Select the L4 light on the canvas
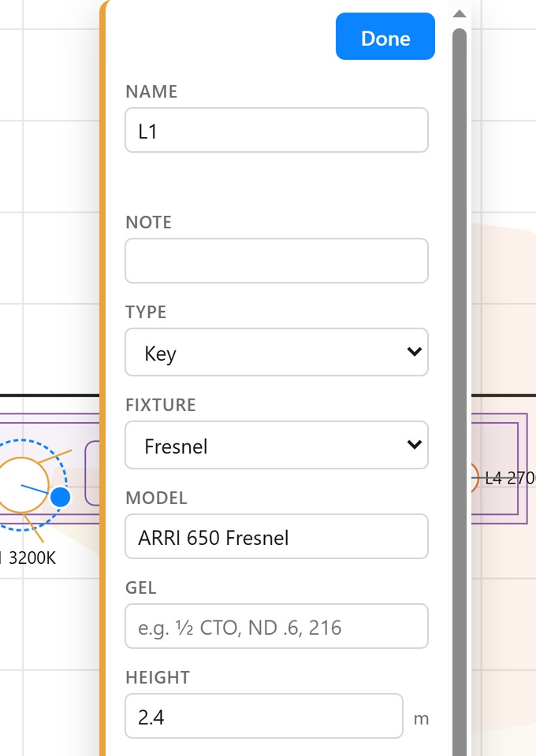The height and width of the screenshot is (756, 536). 475,478
